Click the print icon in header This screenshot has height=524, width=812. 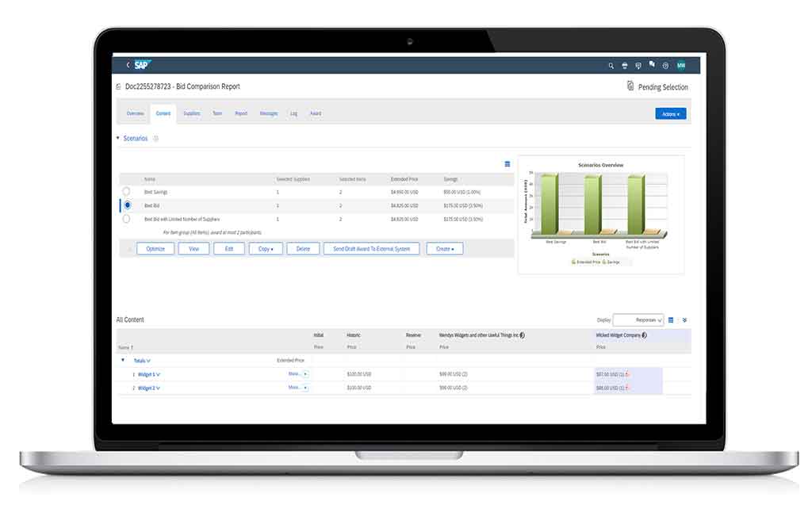625,66
